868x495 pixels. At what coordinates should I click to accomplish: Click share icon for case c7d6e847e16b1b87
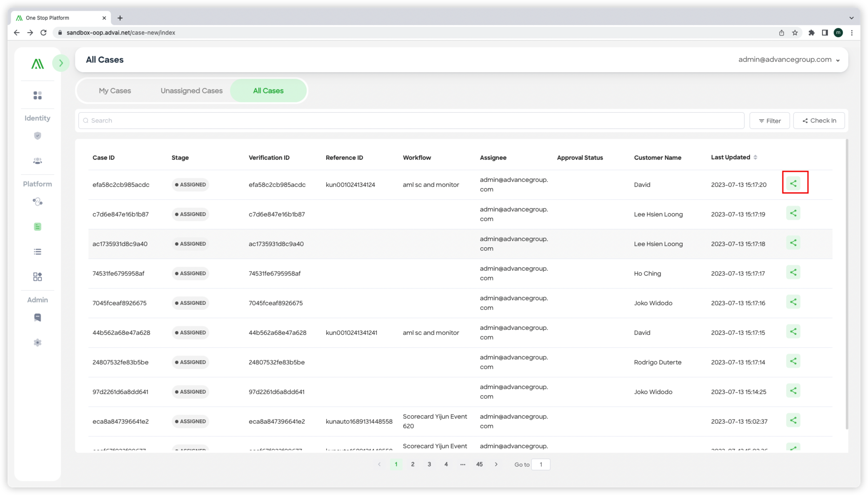pos(793,213)
